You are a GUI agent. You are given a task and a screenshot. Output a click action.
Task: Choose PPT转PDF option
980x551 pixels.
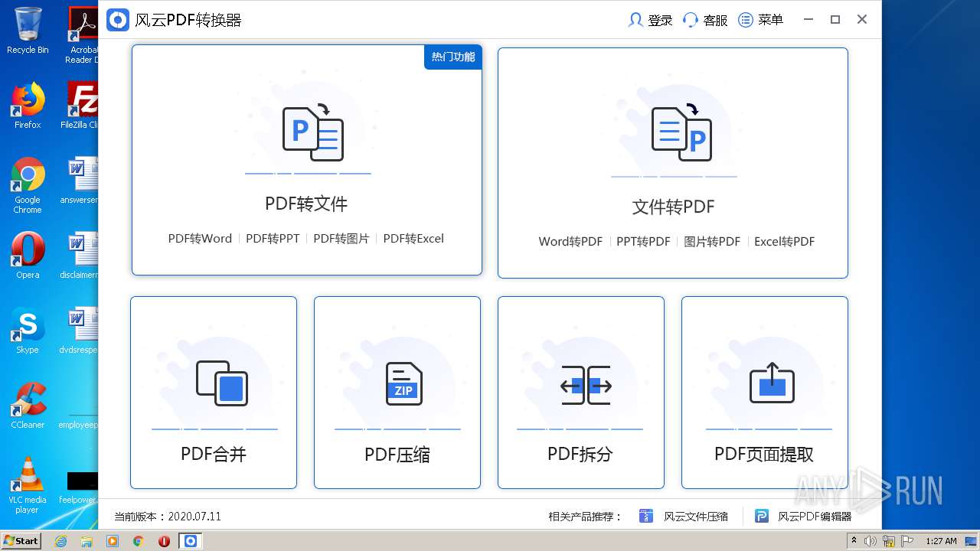point(643,242)
